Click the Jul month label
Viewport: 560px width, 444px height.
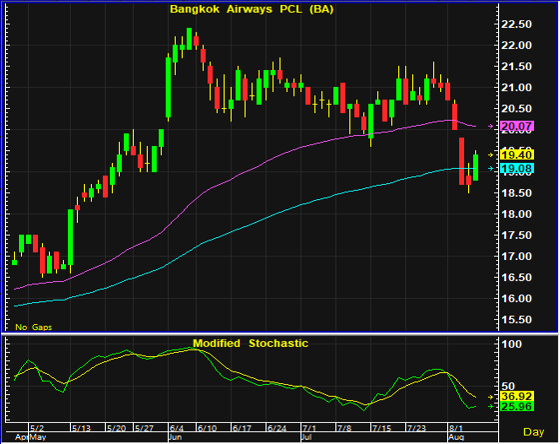click(x=307, y=437)
